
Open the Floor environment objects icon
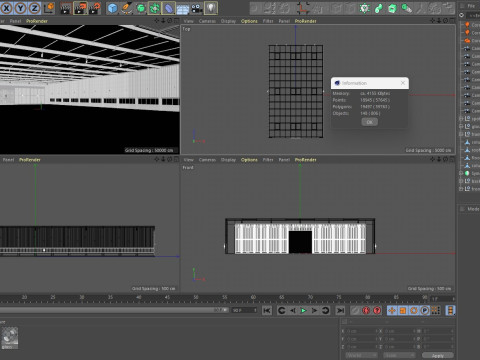pyautogui.click(x=182, y=8)
